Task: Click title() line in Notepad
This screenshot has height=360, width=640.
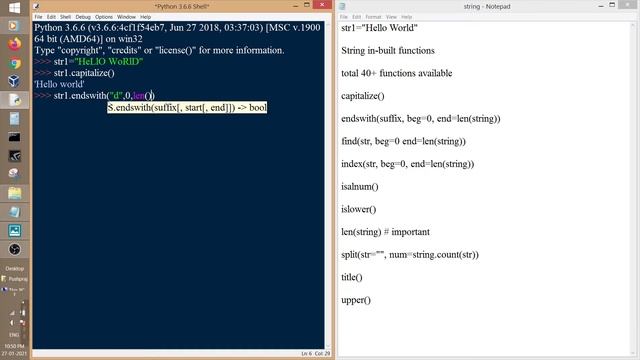Action: pos(351,277)
